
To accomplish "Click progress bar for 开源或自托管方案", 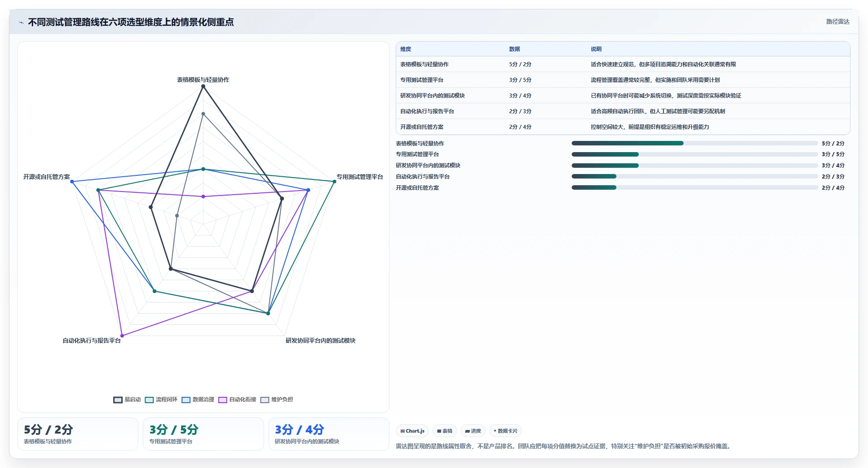I will point(695,187).
